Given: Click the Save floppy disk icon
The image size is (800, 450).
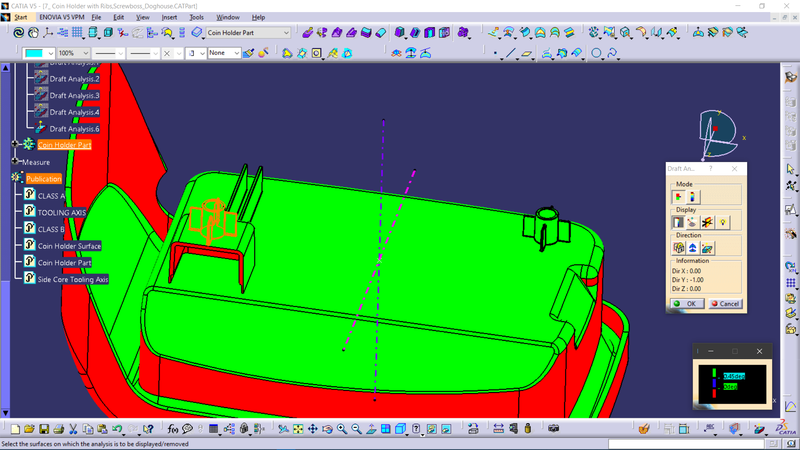Looking at the screenshot, I should (x=44, y=429).
